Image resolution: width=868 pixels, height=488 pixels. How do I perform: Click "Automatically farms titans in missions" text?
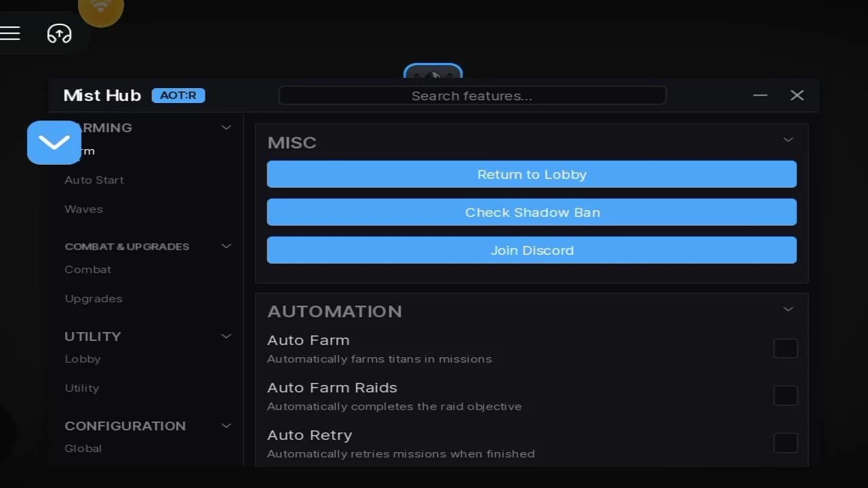coord(380,359)
